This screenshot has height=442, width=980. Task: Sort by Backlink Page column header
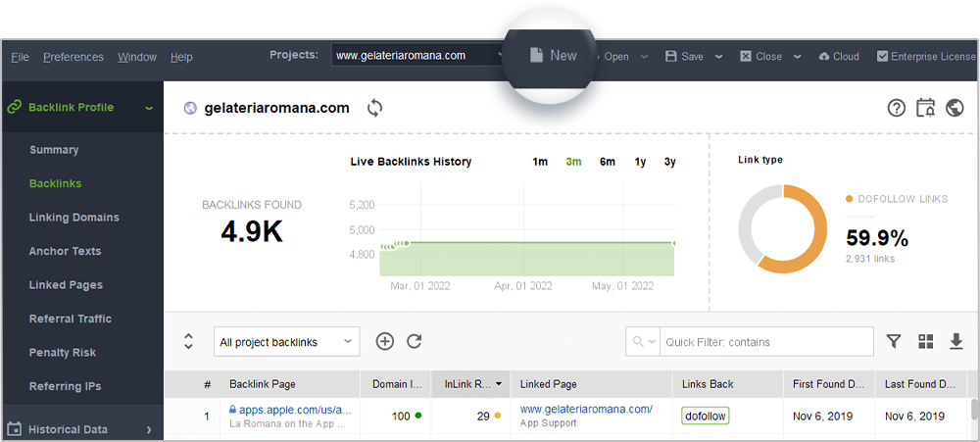click(290, 384)
